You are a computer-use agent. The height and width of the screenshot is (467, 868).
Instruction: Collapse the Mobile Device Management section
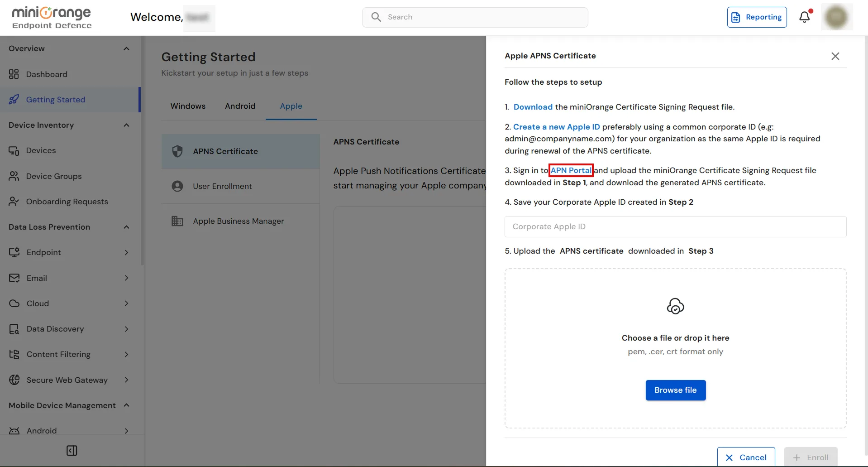[127, 405]
